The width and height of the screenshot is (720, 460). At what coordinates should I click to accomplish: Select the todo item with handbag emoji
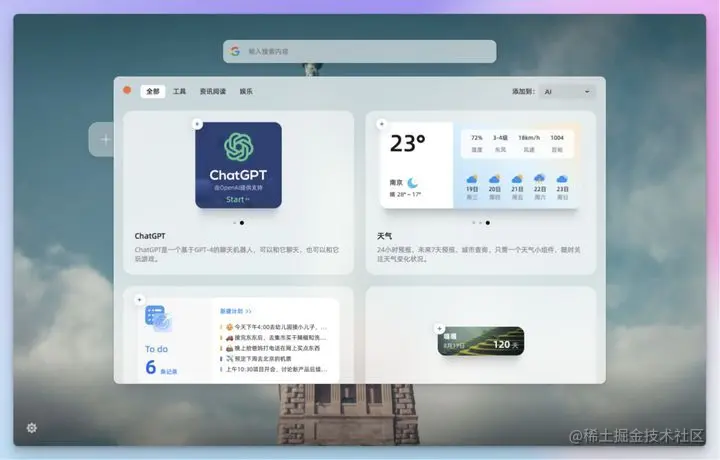click(x=271, y=348)
